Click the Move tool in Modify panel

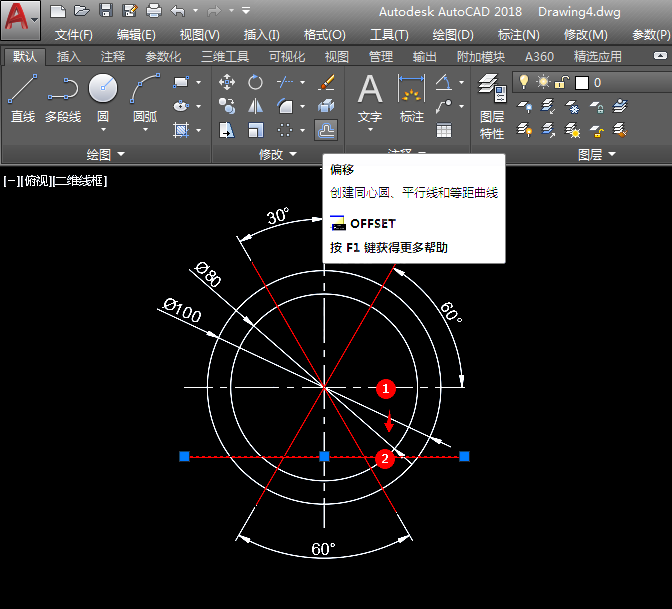point(227,82)
